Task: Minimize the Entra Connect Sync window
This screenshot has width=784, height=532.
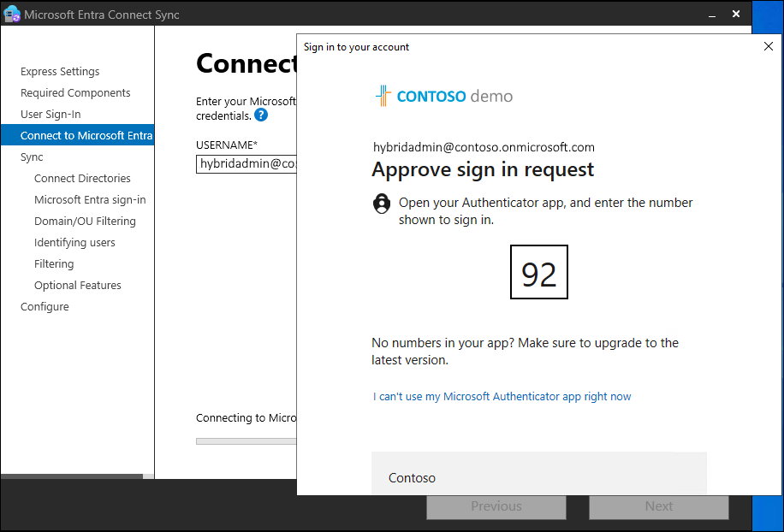Action: point(712,15)
